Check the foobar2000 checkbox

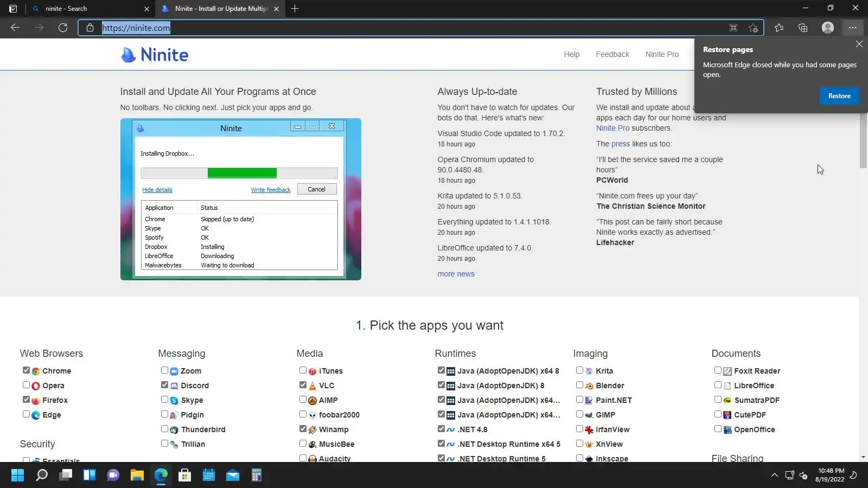point(303,414)
